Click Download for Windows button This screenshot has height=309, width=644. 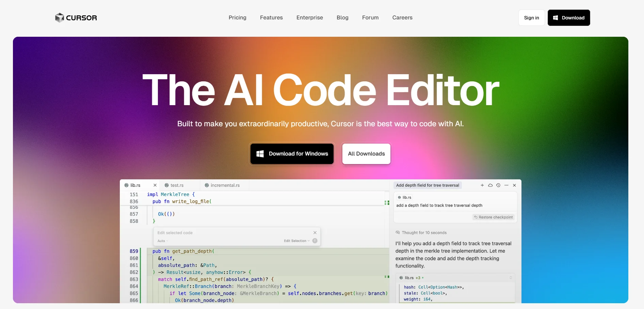pos(292,154)
